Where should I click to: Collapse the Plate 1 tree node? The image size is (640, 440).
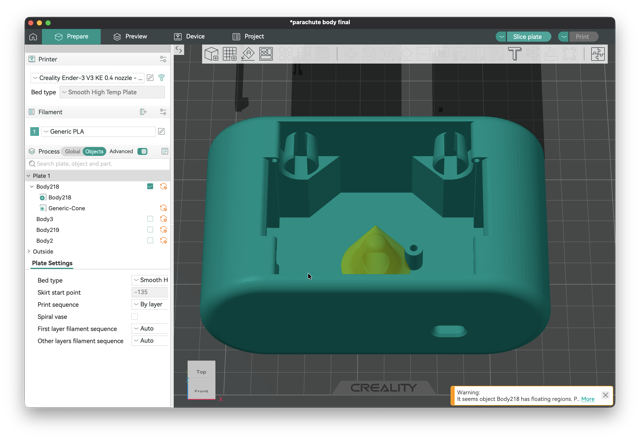click(29, 176)
